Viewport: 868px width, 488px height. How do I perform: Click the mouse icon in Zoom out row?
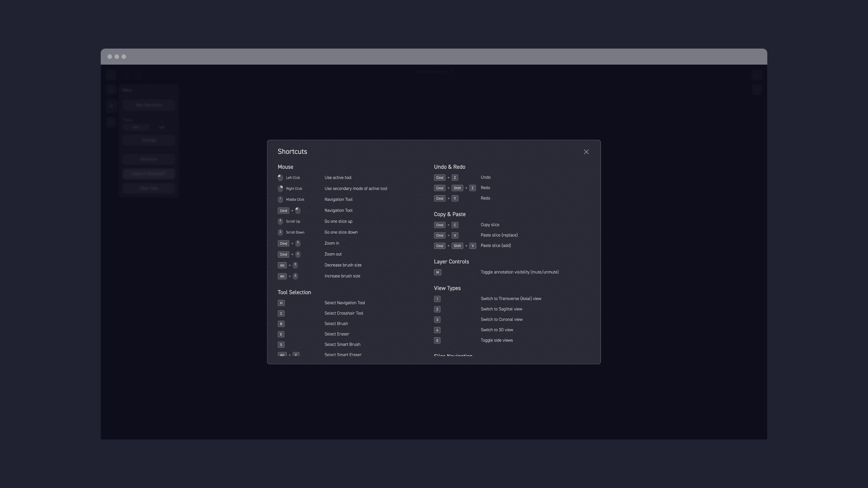click(298, 254)
